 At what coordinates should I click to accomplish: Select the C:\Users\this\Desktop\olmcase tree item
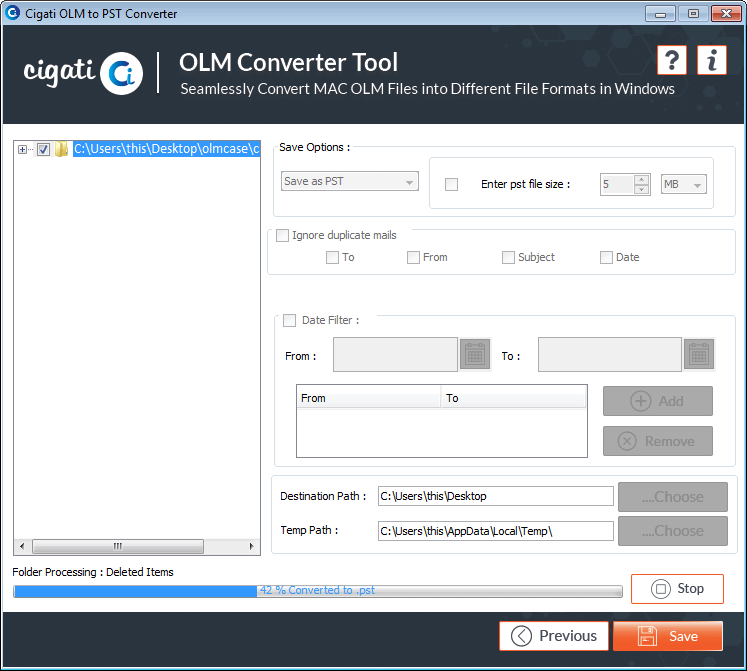point(166,149)
